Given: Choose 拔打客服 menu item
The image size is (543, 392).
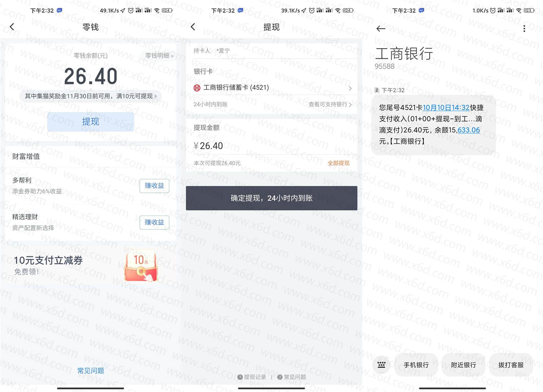Looking at the screenshot, I should (x=511, y=365).
